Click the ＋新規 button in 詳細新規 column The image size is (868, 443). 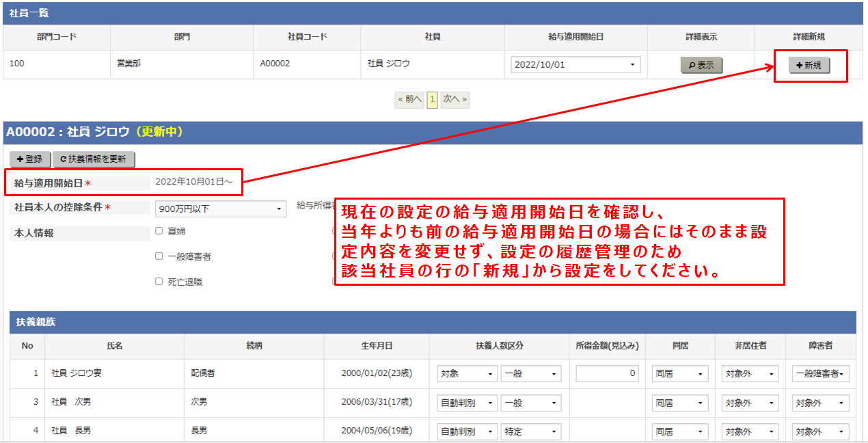pos(810,66)
